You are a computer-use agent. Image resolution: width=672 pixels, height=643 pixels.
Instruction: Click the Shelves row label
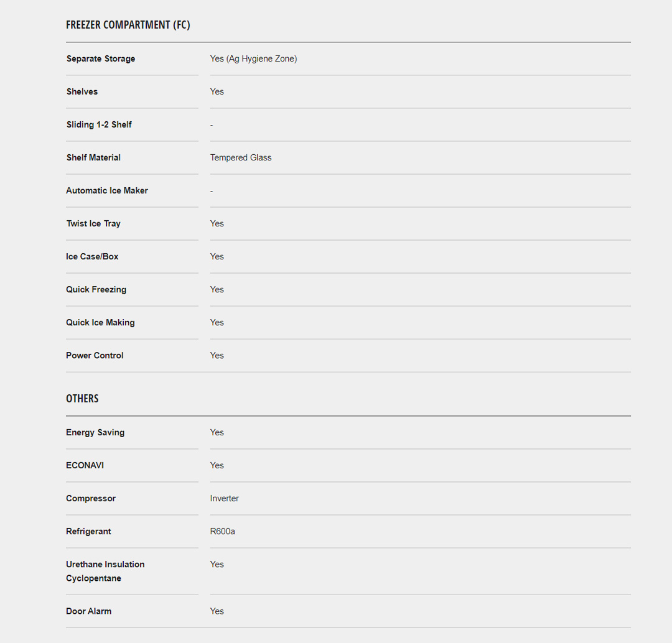(x=82, y=91)
